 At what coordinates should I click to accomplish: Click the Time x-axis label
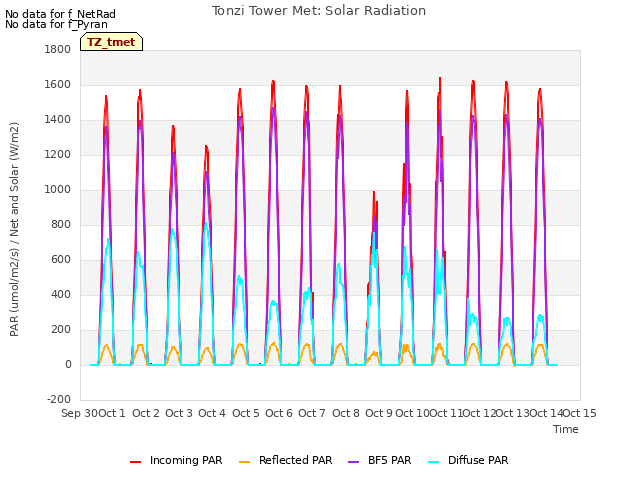566,429
